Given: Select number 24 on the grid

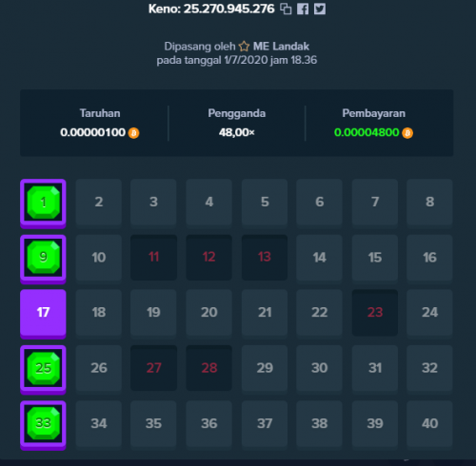Looking at the screenshot, I should tap(429, 313).
